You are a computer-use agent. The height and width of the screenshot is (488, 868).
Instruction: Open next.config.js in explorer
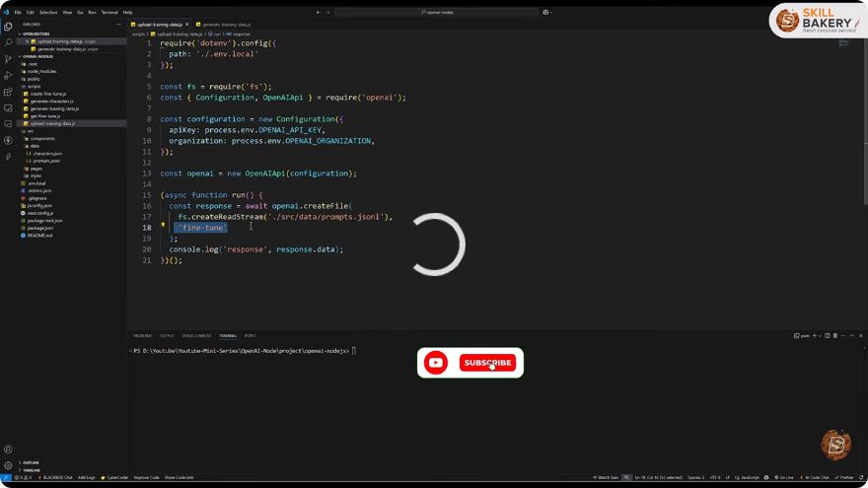pyautogui.click(x=40, y=213)
